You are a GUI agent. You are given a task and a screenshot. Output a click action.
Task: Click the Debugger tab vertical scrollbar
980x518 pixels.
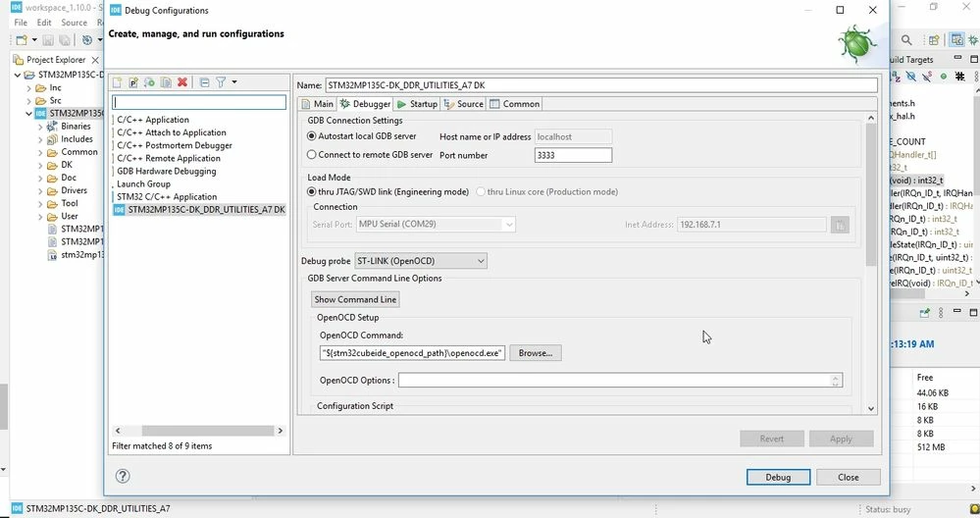(871, 195)
